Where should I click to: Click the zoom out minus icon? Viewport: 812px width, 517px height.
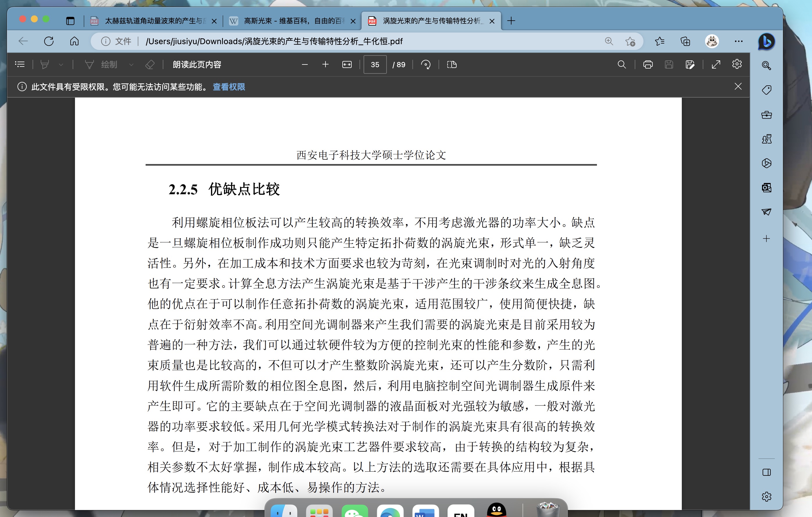point(305,64)
